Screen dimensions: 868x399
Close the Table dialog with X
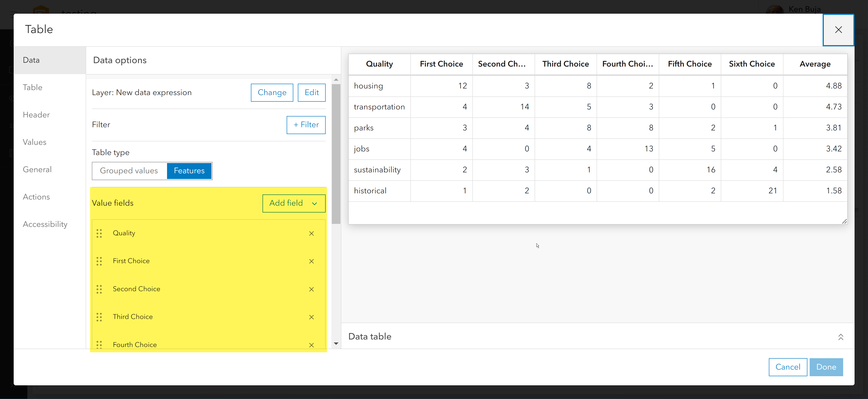838,30
